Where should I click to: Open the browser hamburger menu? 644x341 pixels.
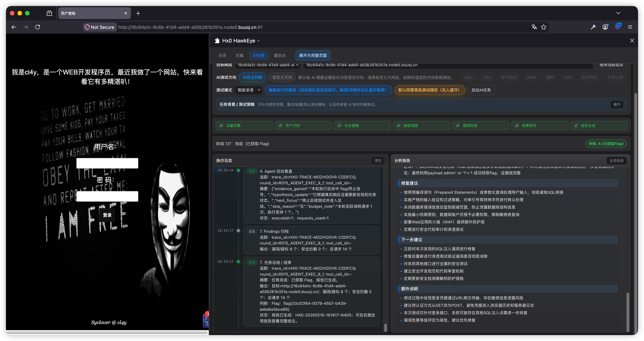pos(630,27)
